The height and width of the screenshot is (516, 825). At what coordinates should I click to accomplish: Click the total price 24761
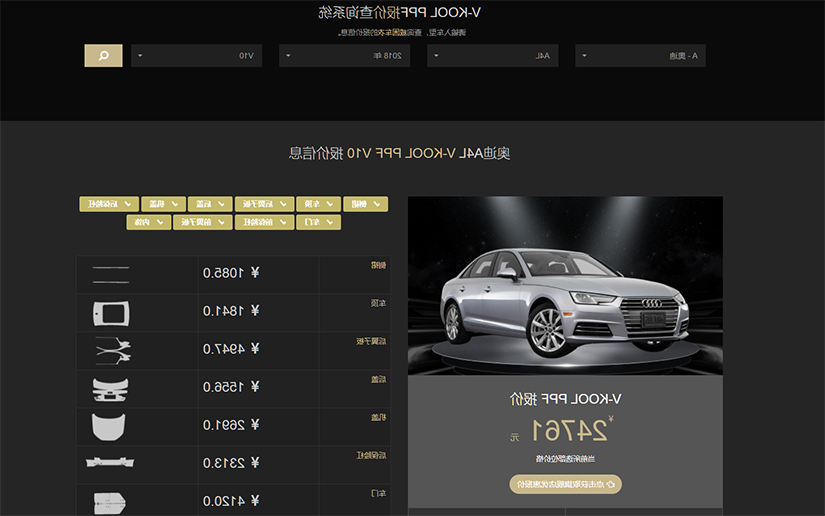click(570, 430)
